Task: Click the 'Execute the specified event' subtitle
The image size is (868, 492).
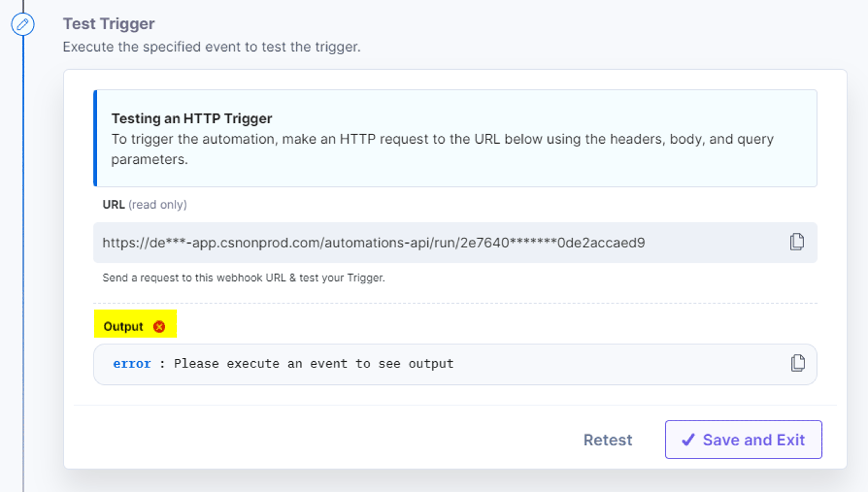Action: (212, 47)
